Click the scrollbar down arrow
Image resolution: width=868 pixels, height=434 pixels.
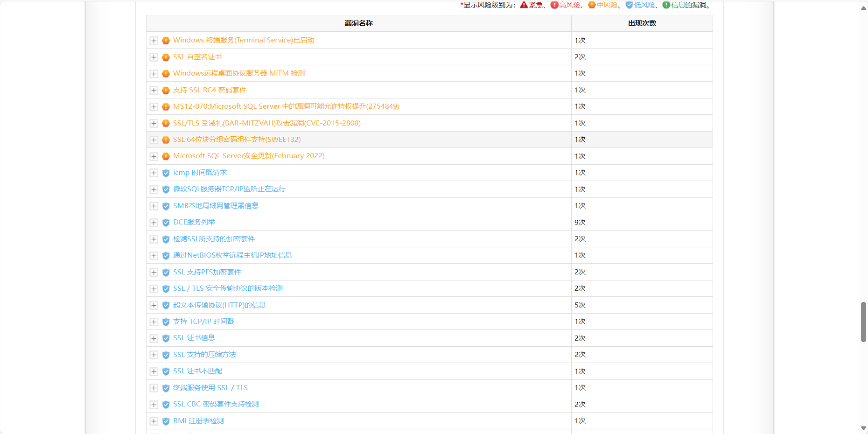(863, 428)
